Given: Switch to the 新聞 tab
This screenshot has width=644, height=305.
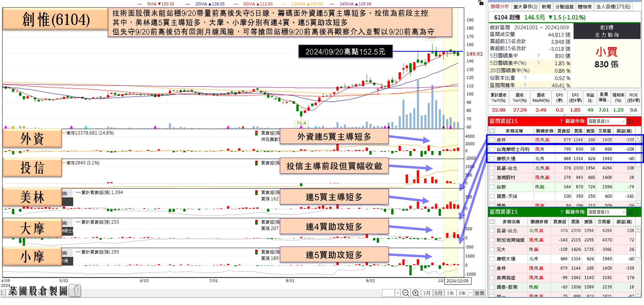Looking at the screenshot, I should [546, 7].
